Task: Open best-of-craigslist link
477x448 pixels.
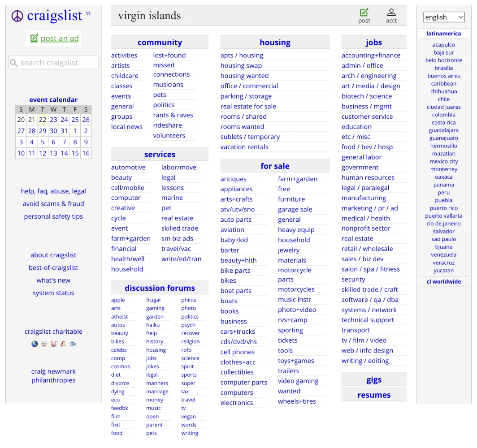Action: tap(53, 268)
